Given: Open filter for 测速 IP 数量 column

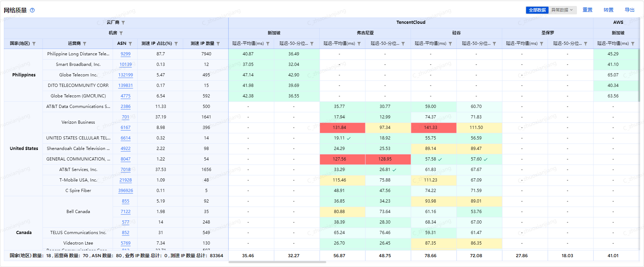Looking at the screenshot, I should [x=218, y=44].
